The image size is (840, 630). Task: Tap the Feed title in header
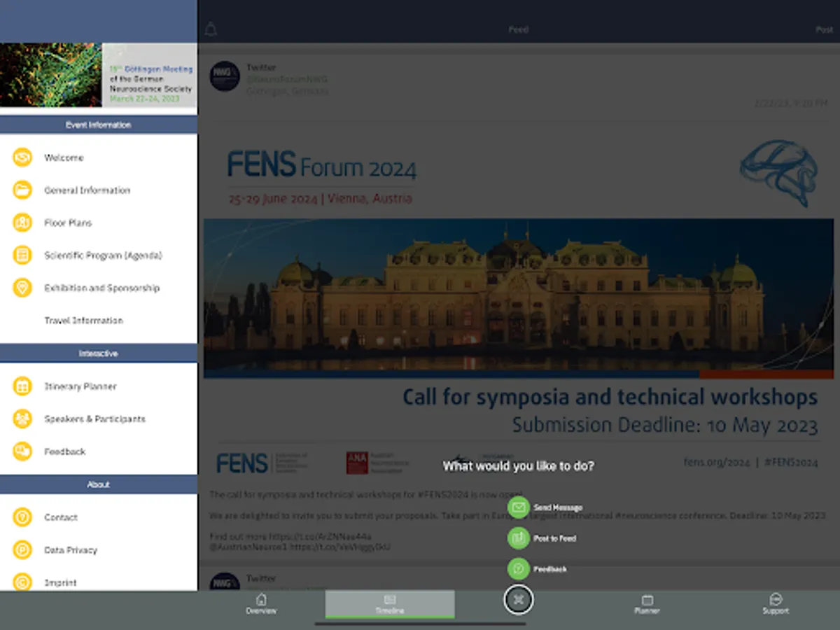(x=519, y=29)
